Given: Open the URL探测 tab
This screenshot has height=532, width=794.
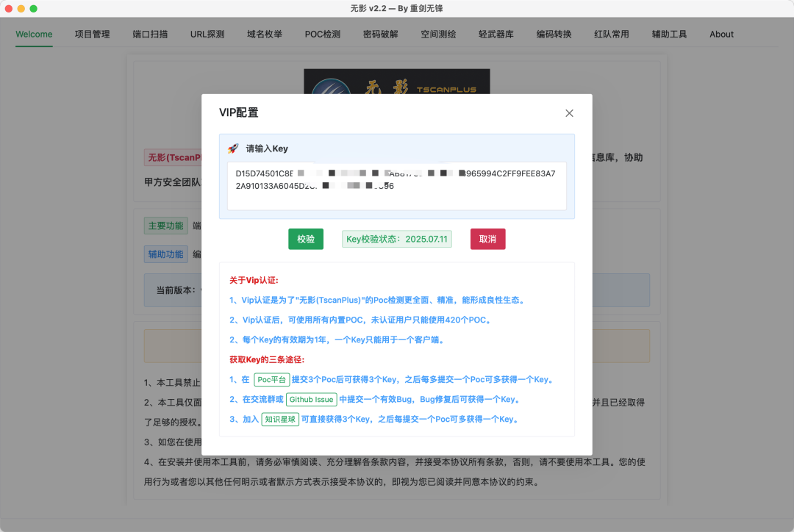Looking at the screenshot, I should tap(207, 34).
